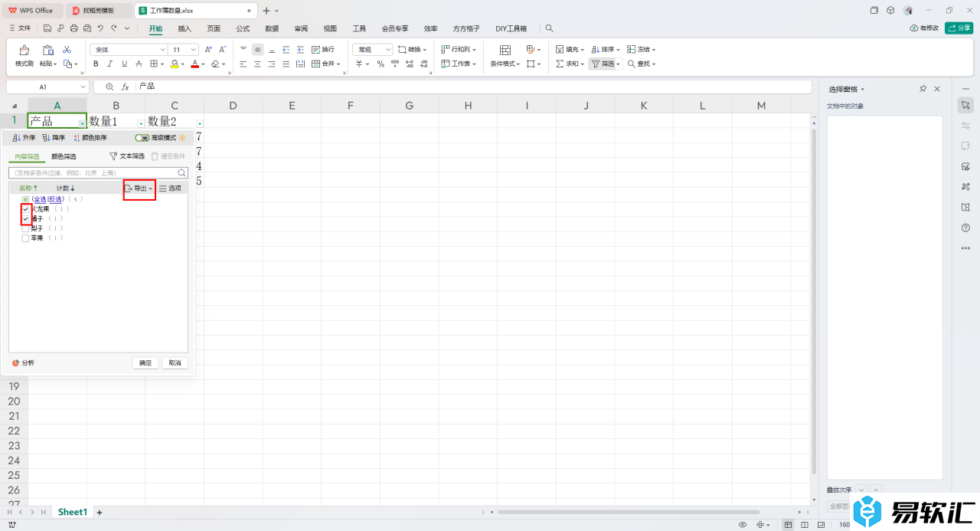Screen dimensions: 980x531
Task: Click the Text Filter (文本筛选) button
Action: coord(127,156)
